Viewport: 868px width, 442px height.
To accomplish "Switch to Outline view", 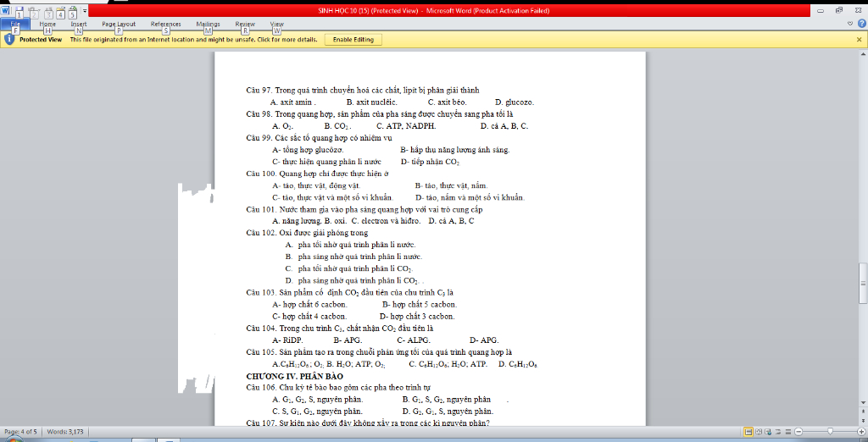I will click(777, 432).
